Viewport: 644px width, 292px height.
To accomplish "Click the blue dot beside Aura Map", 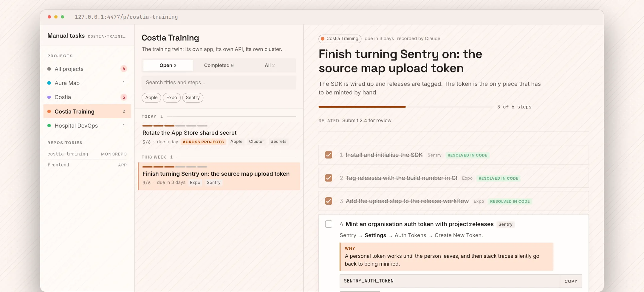I will [x=49, y=83].
